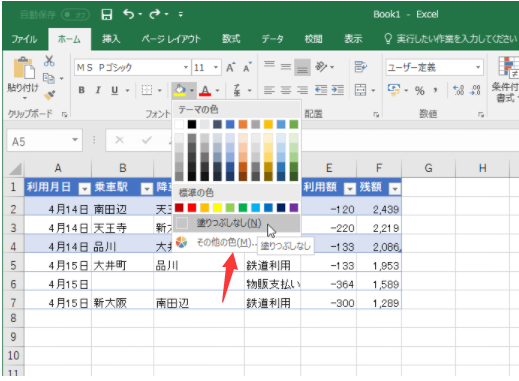Image resolution: width=519 pixels, height=381 pixels.
Task: Toggle the AutoSave switch
Action: 75,15
